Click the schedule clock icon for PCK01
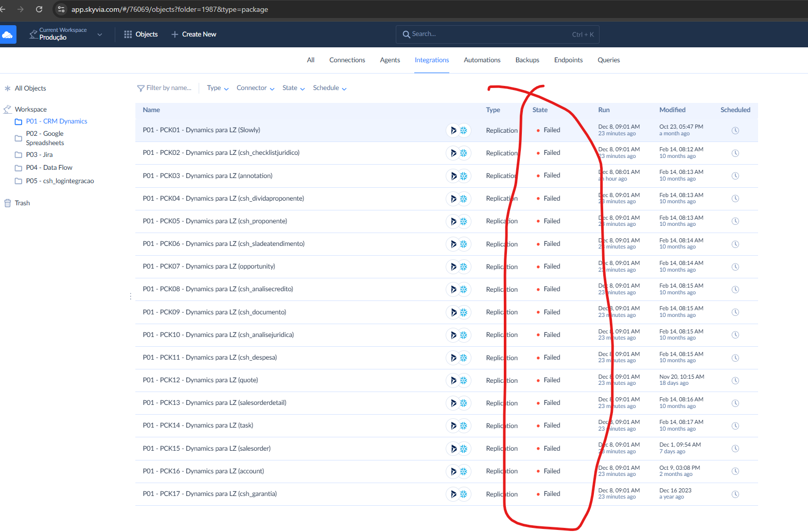 pos(735,131)
